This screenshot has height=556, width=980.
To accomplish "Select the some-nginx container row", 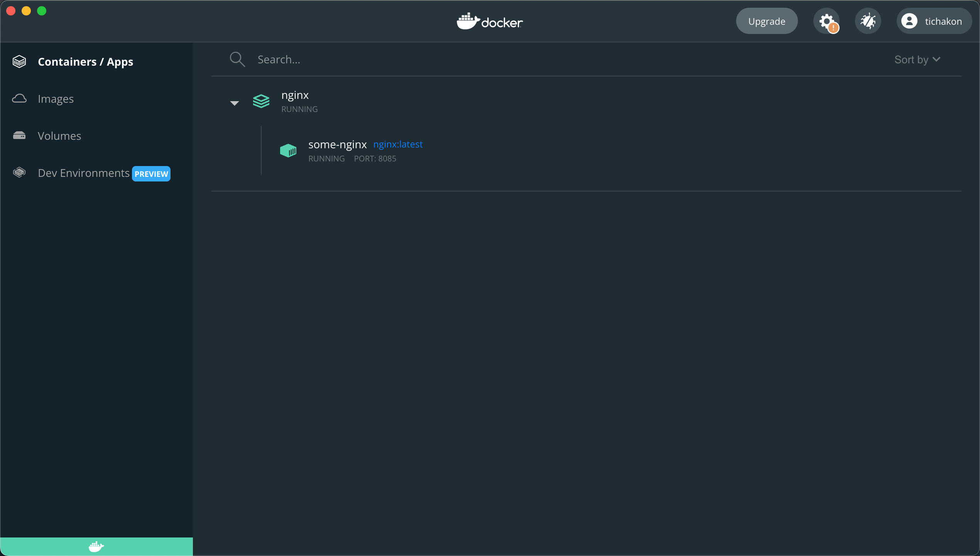I will 338,144.
